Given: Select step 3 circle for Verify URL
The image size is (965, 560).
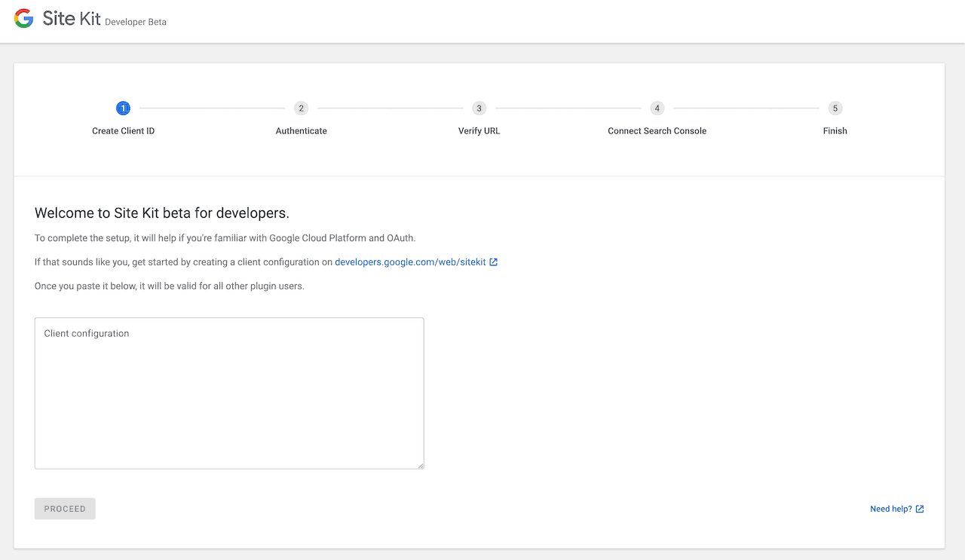Looking at the screenshot, I should point(479,109).
